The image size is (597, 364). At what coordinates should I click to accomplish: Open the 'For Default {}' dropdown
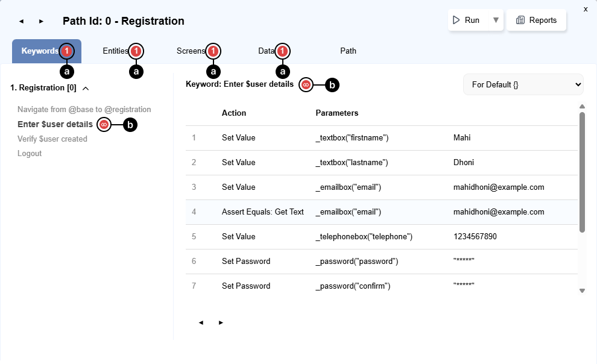pos(523,85)
